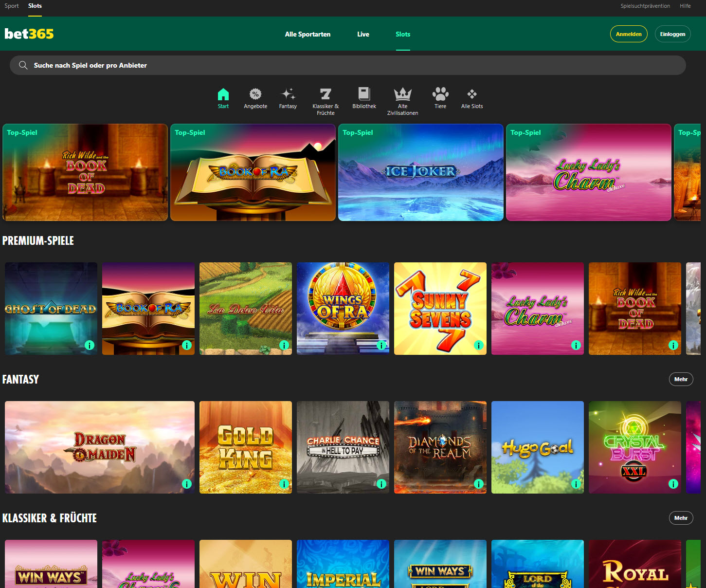The image size is (706, 588).
Task: Launch Diamonds of the Realm game
Action: 440,447
